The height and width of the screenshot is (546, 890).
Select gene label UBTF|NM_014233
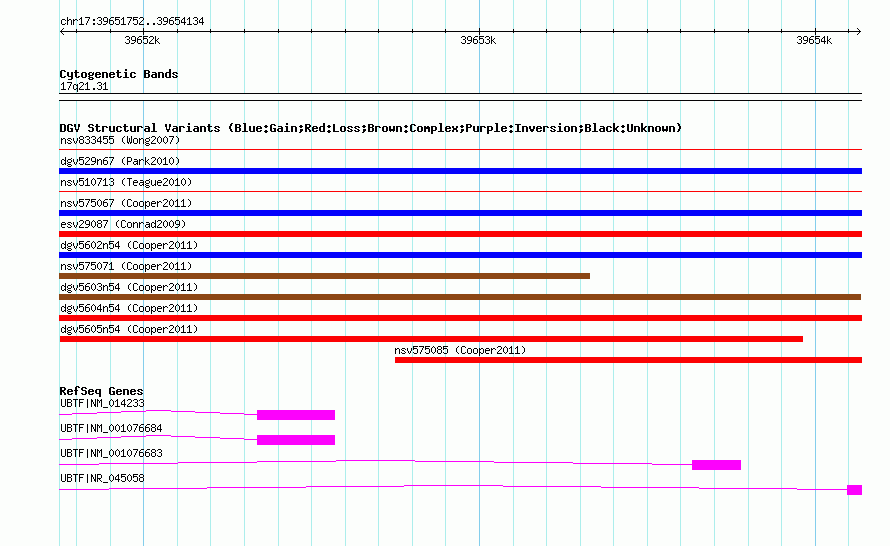pos(102,404)
